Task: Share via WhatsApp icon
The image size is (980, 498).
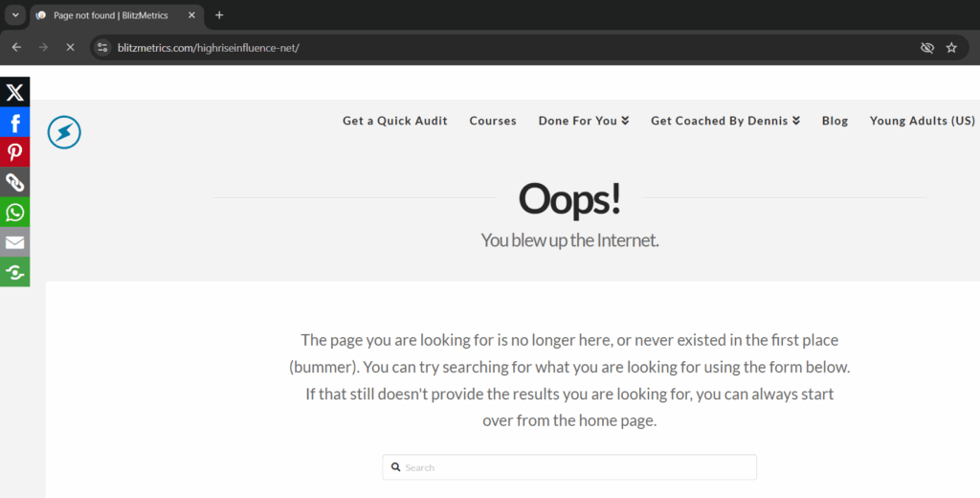Action: pyautogui.click(x=14, y=212)
